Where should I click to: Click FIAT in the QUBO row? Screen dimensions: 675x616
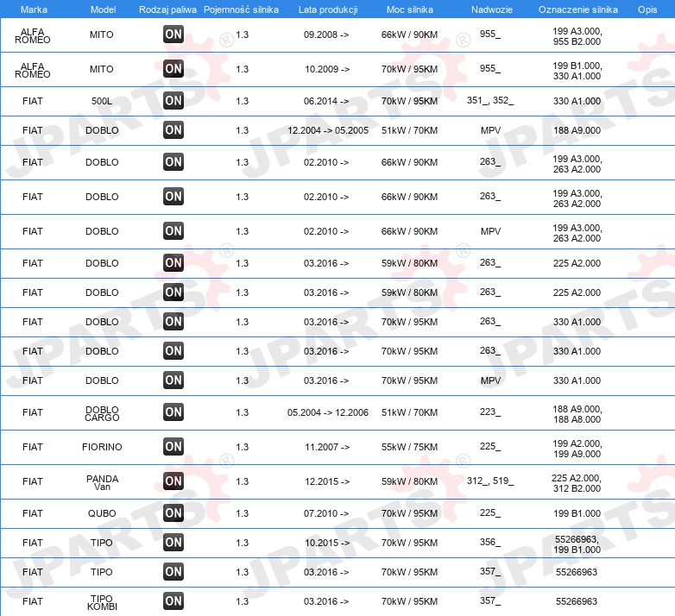[33, 513]
